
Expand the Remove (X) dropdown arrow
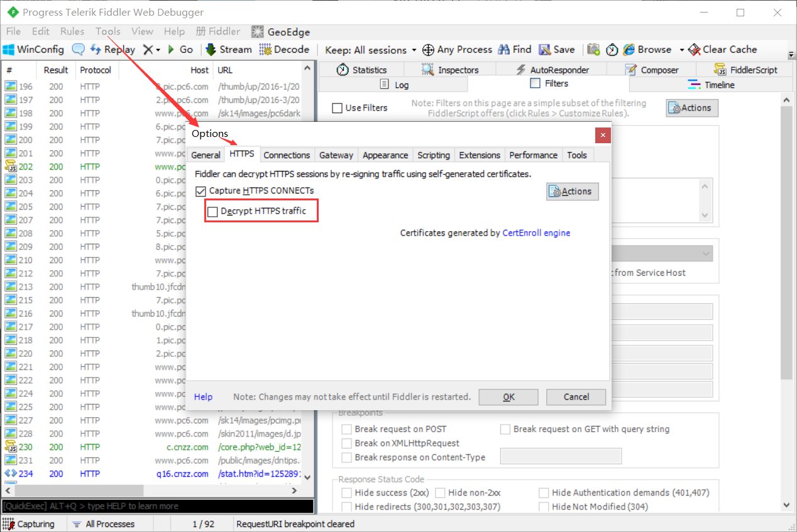click(x=158, y=50)
